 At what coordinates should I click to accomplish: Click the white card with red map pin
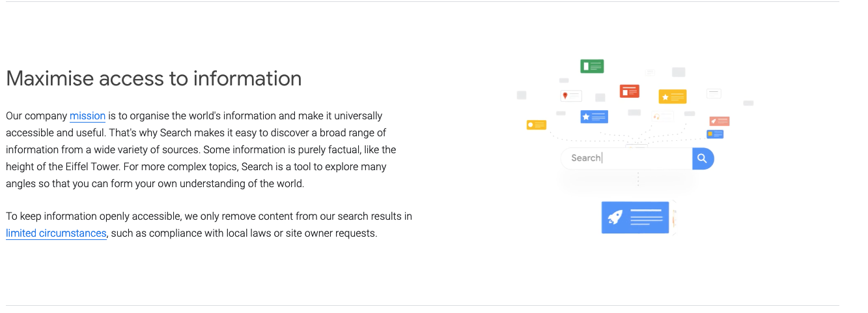(x=571, y=96)
